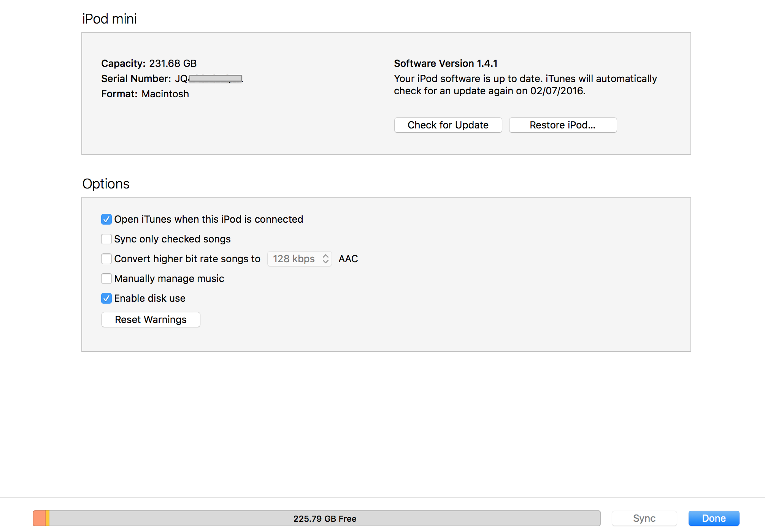The height and width of the screenshot is (532, 765).
Task: Tick Convert higher bit rate songs checkbox
Action: (x=106, y=259)
